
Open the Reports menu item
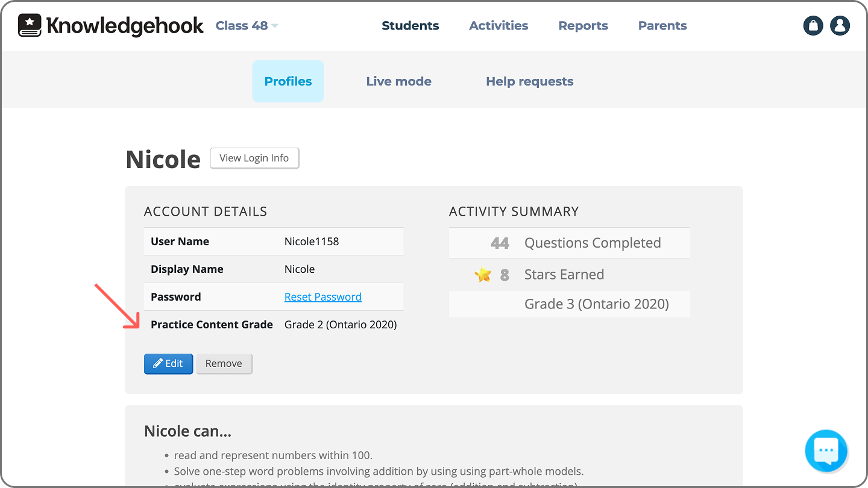tap(583, 26)
